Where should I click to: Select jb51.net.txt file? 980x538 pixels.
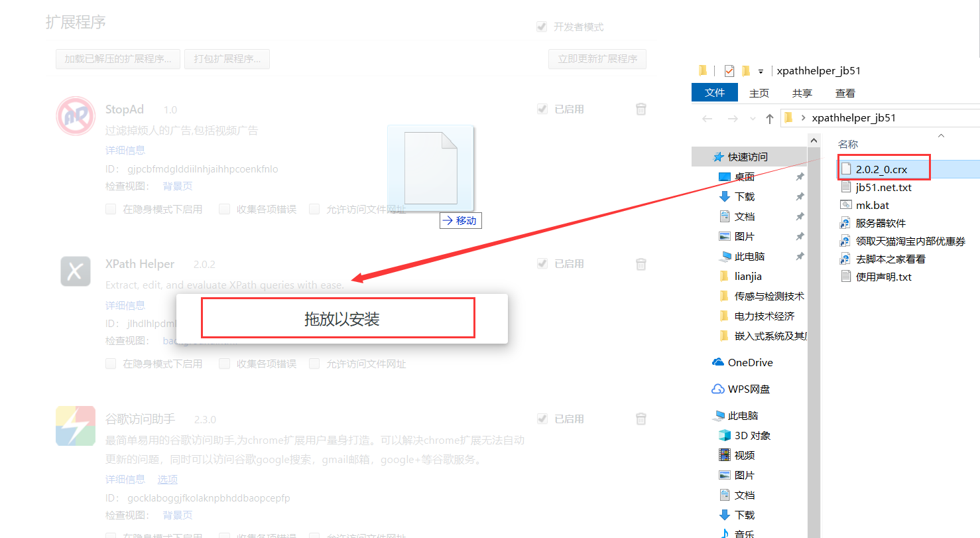876,187
